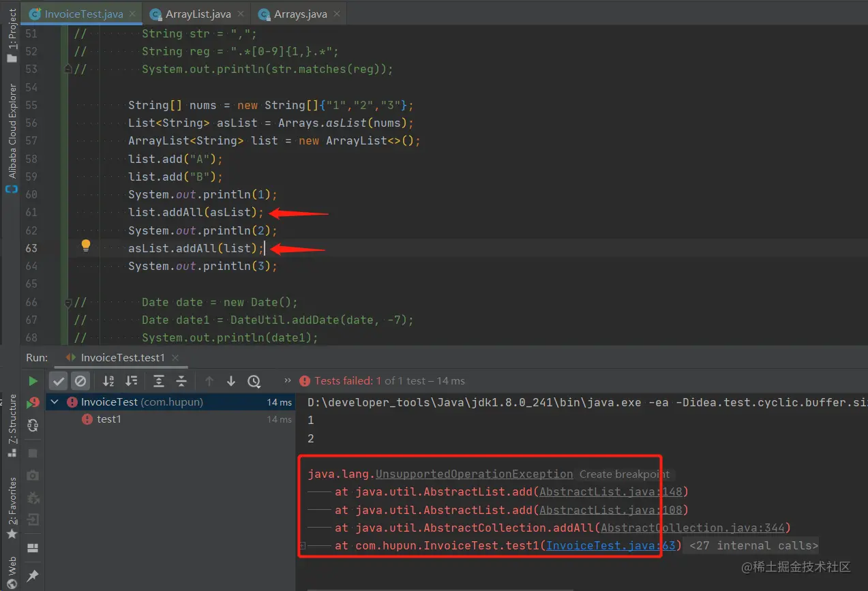Open the 2: Favorites tool window
Viewport: 868px width, 591px height.
11,508
